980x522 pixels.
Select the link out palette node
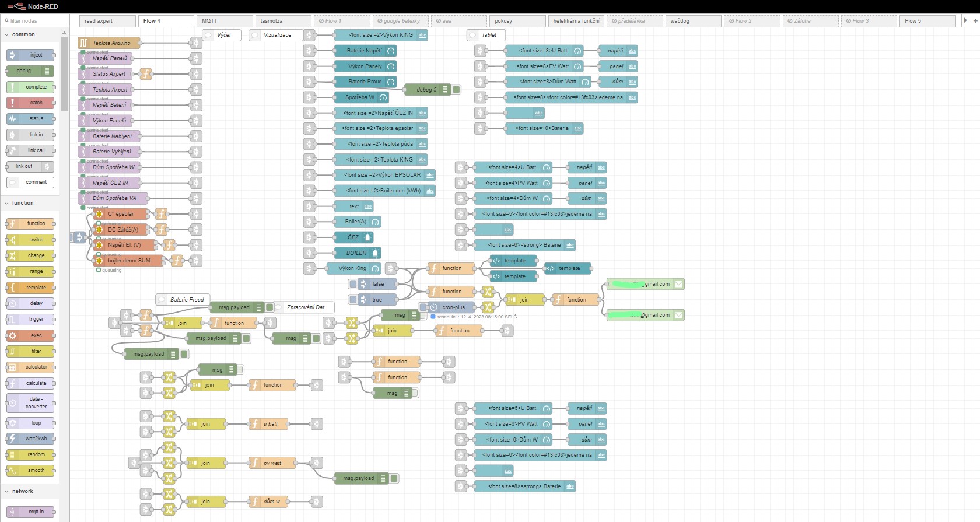point(30,166)
